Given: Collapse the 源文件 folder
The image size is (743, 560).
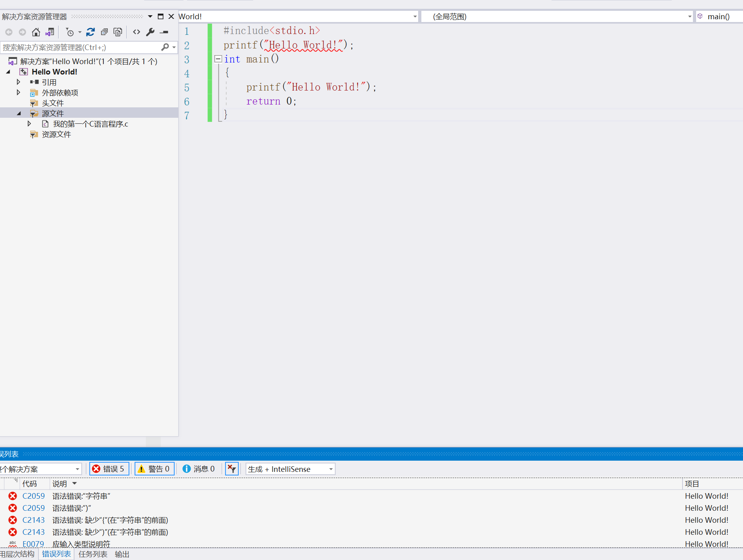Looking at the screenshot, I should click(x=19, y=113).
